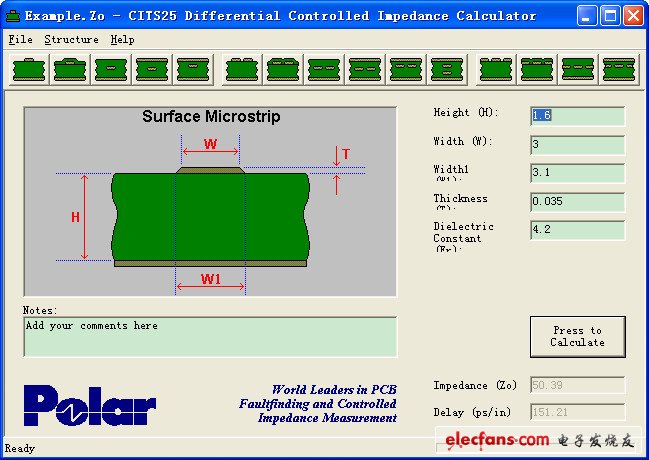Choose the third structure icon in toolbar

pyautogui.click(x=109, y=69)
